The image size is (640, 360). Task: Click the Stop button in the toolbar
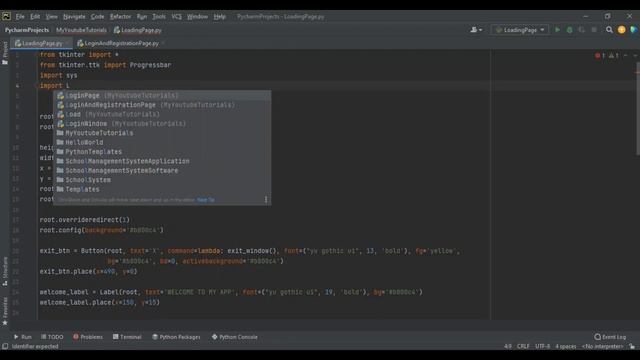pos(594,30)
